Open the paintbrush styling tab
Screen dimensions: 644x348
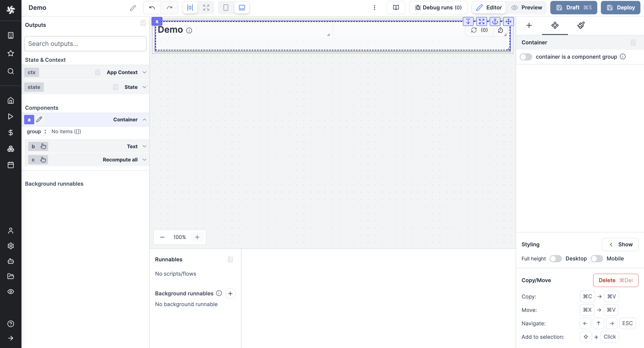pyautogui.click(x=581, y=25)
